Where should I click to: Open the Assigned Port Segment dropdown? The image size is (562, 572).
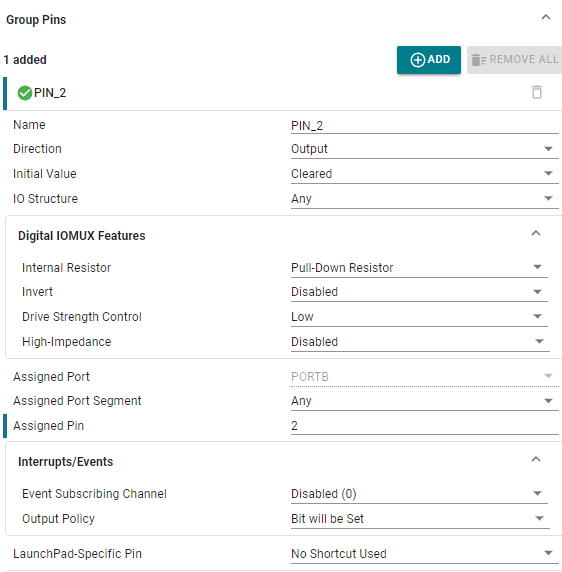tap(425, 401)
